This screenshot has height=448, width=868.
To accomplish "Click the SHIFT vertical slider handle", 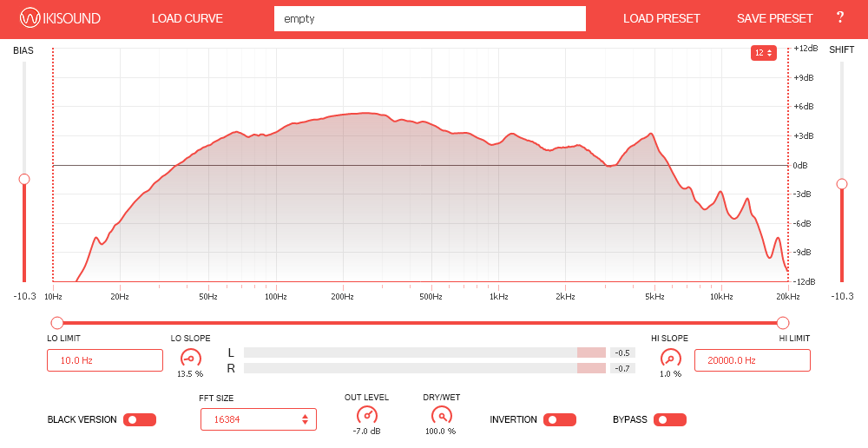I will tap(841, 183).
